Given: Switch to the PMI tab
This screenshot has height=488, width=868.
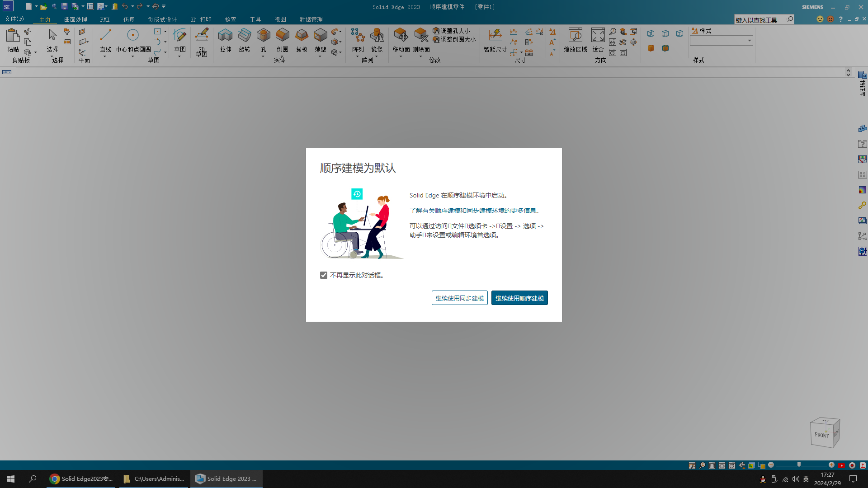Looking at the screenshot, I should pyautogui.click(x=105, y=19).
